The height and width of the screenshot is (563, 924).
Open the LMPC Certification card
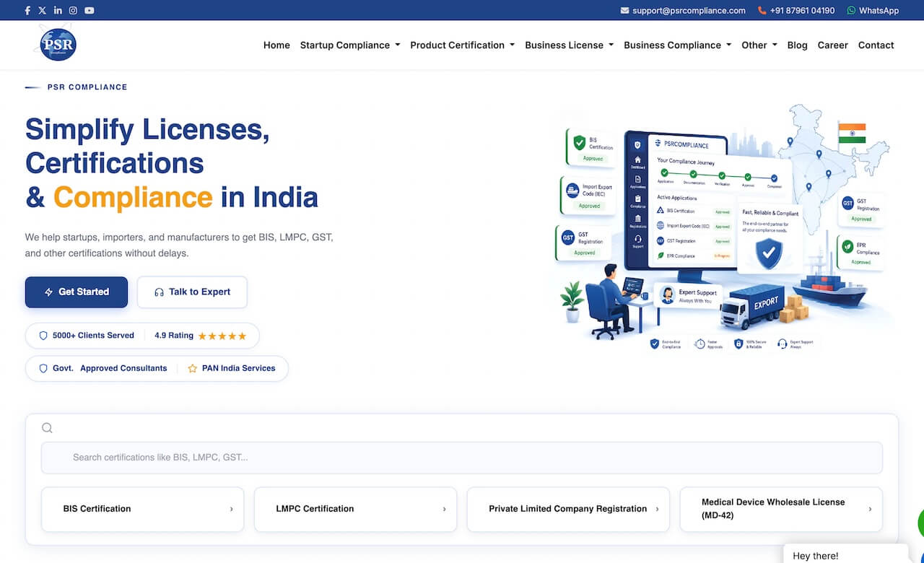(x=355, y=509)
